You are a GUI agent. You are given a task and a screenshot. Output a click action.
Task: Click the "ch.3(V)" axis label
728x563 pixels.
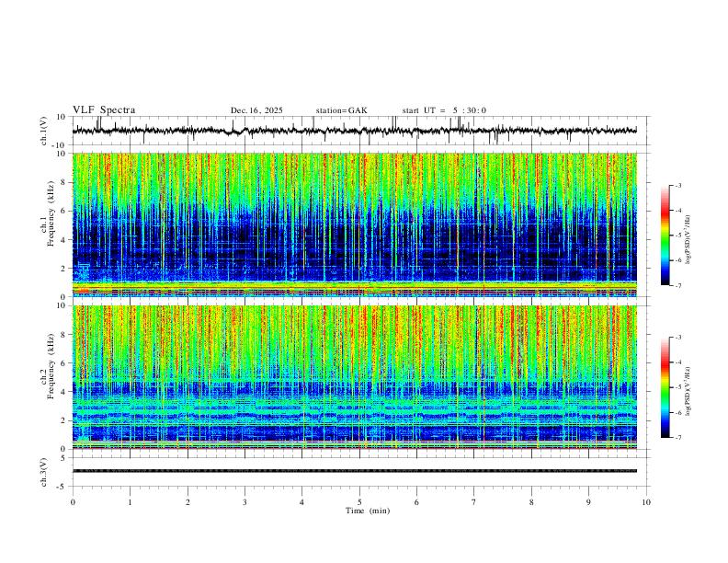pyautogui.click(x=44, y=472)
